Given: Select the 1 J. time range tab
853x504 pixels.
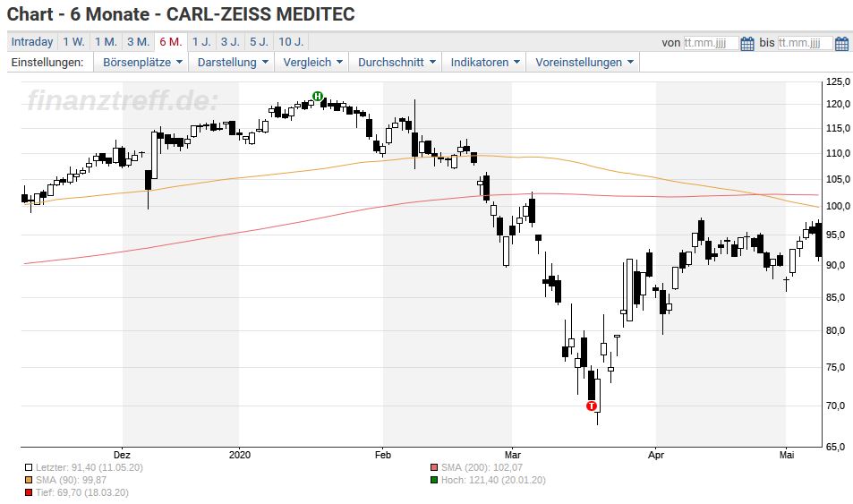Looking at the screenshot, I should [201, 42].
